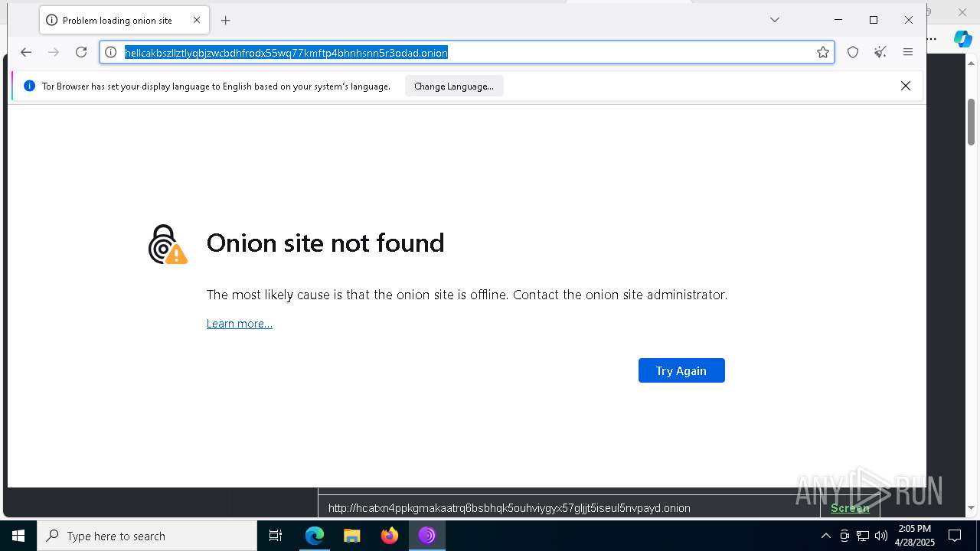Image resolution: width=980 pixels, height=551 pixels.
Task: Open the shield tracking protection icon
Action: (853, 52)
